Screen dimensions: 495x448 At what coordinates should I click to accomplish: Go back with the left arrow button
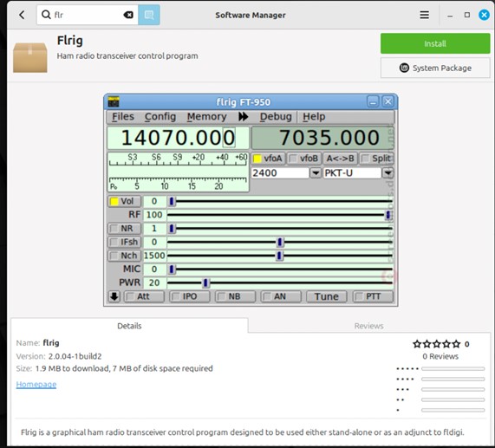tap(22, 15)
